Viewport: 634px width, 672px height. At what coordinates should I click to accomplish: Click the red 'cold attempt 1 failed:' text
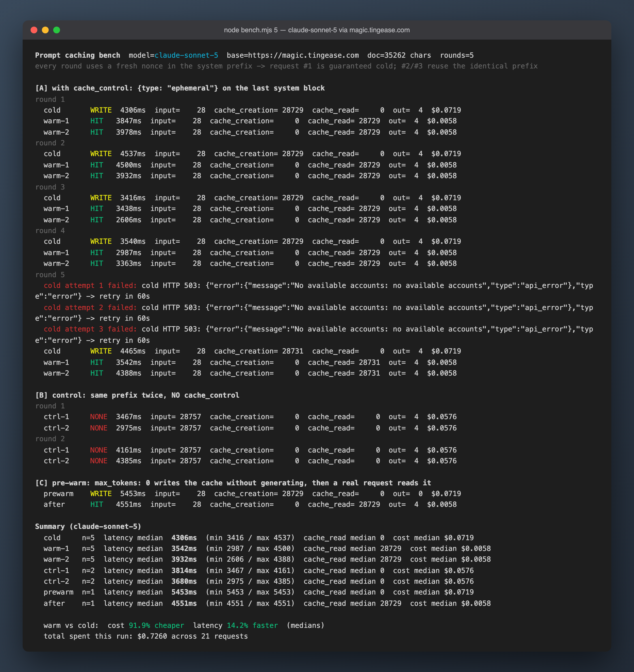click(x=90, y=285)
